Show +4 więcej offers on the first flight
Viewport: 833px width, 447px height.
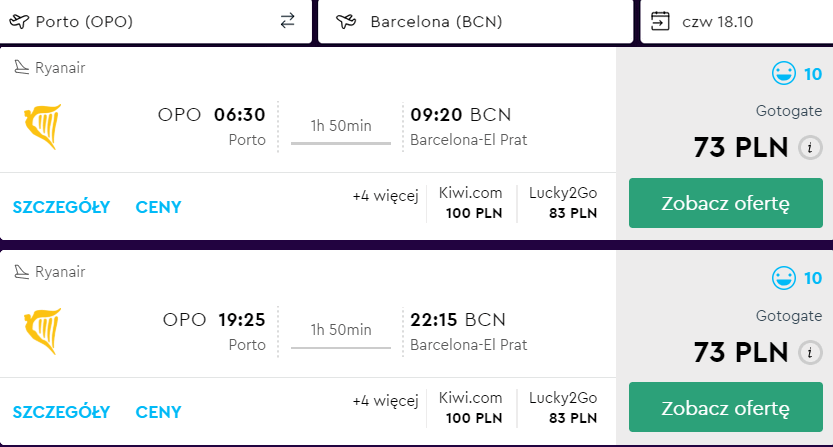point(385,196)
